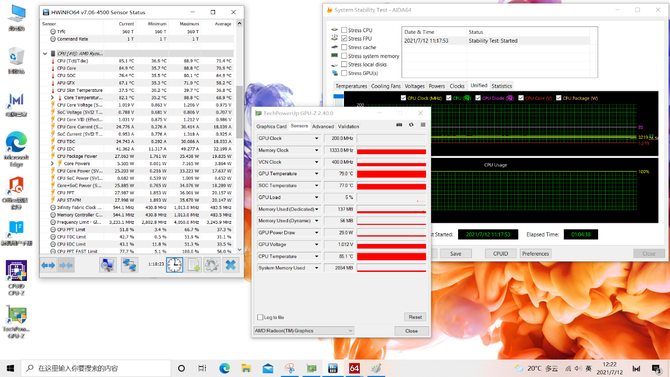
Task: Click GPU-Z Close button
Action: click(x=411, y=331)
